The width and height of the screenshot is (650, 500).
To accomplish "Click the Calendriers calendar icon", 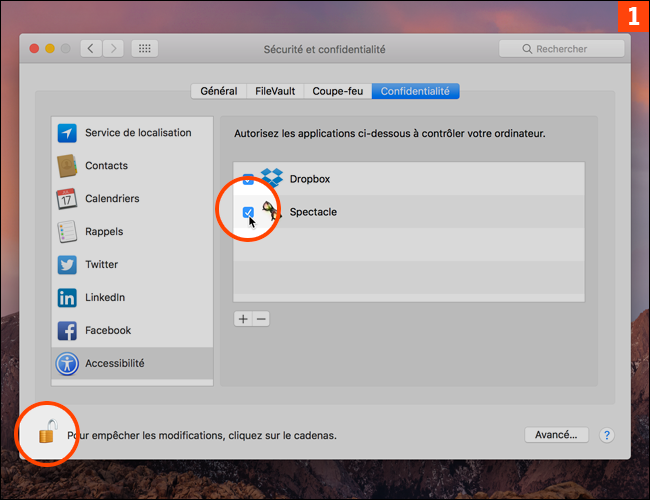I will (x=67, y=199).
